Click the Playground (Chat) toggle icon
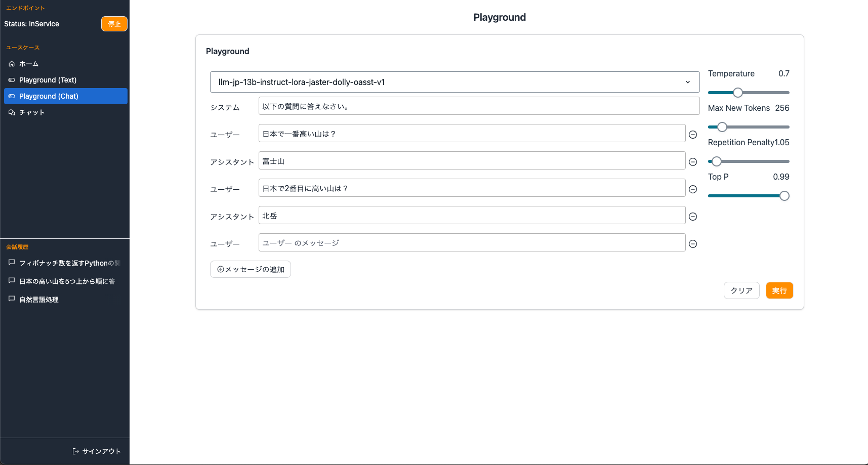The height and width of the screenshot is (465, 868). tap(12, 96)
